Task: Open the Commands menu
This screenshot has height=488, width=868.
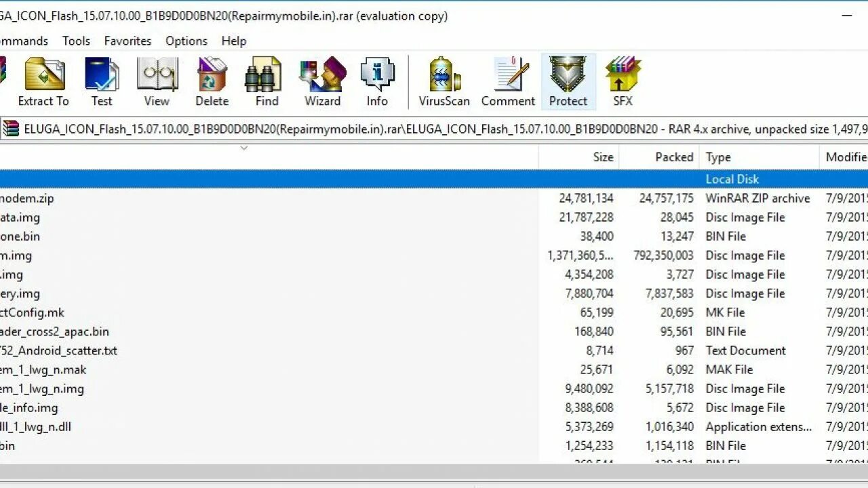Action: tap(23, 41)
